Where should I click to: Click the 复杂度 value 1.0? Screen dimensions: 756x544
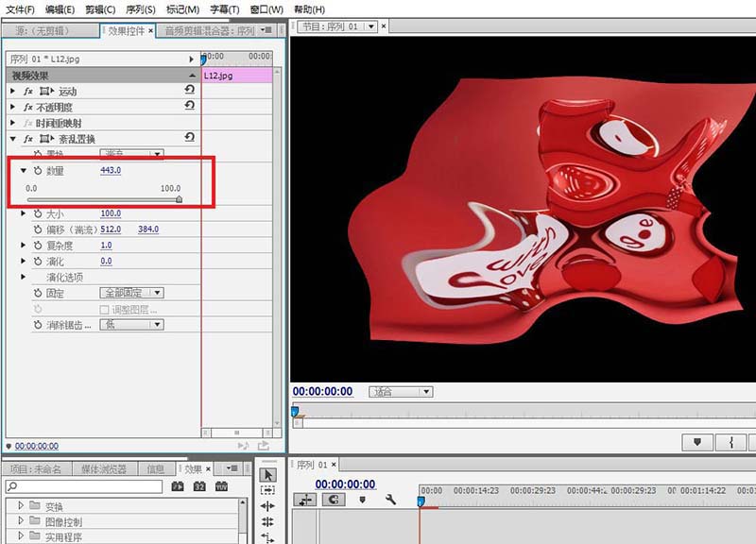coord(106,246)
